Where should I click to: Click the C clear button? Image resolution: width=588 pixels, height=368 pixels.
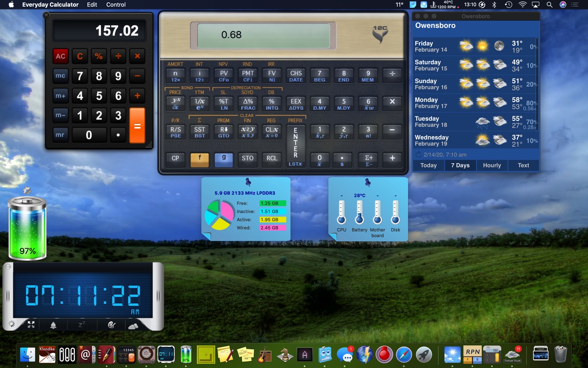coord(80,56)
